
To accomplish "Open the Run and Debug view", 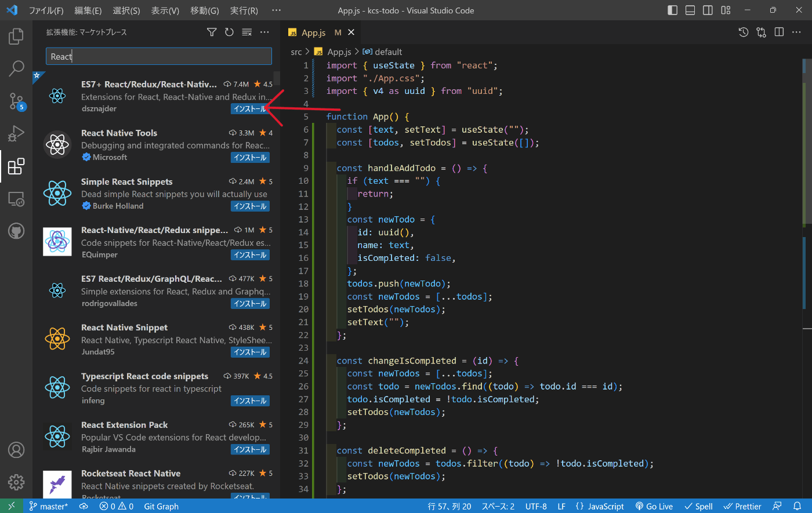I will 16,134.
